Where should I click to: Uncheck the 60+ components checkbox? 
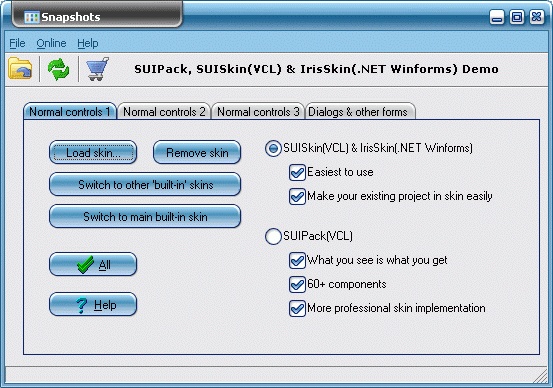click(x=297, y=284)
